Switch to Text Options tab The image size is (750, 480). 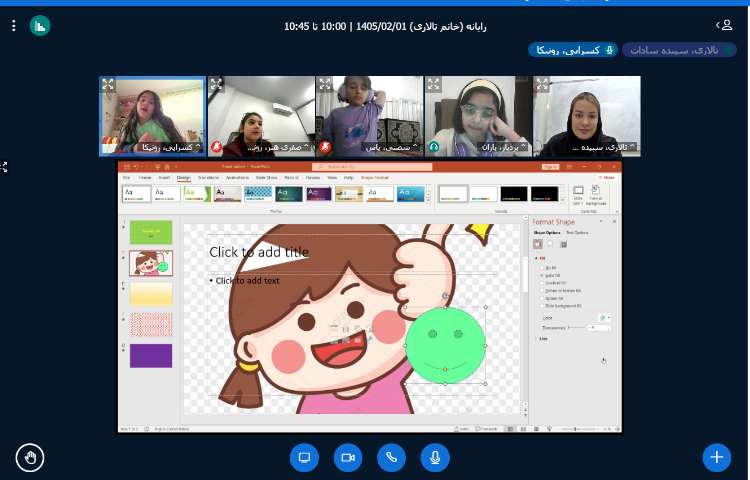(577, 233)
